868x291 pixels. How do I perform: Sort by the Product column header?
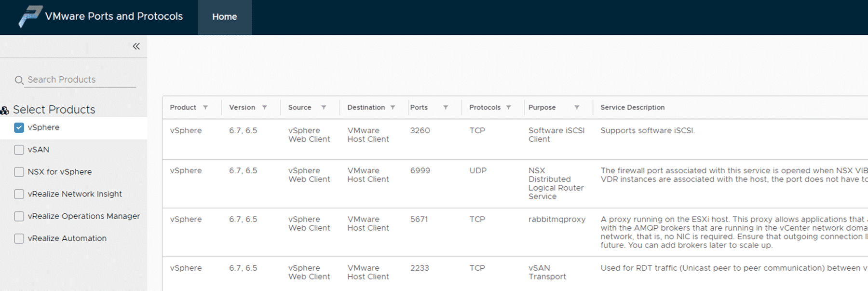point(183,108)
